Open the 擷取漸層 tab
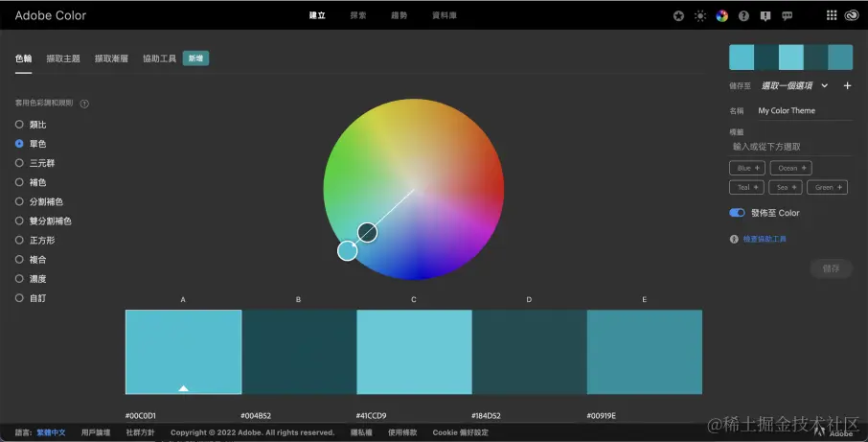 (x=111, y=58)
